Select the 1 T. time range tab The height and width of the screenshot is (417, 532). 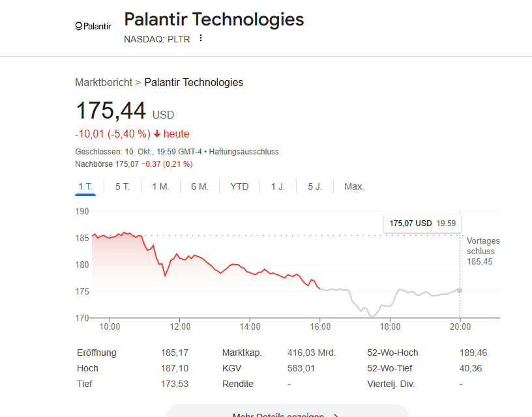click(x=85, y=186)
